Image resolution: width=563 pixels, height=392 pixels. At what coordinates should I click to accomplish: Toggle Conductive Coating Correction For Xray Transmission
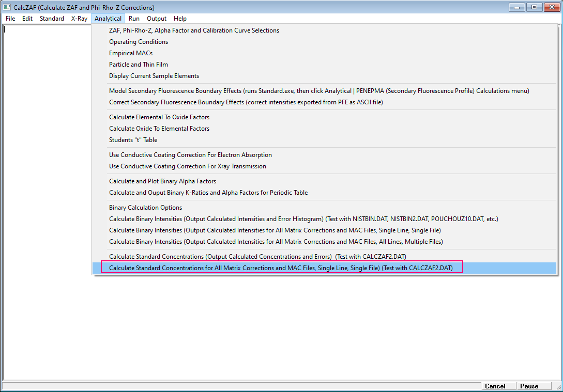(188, 166)
